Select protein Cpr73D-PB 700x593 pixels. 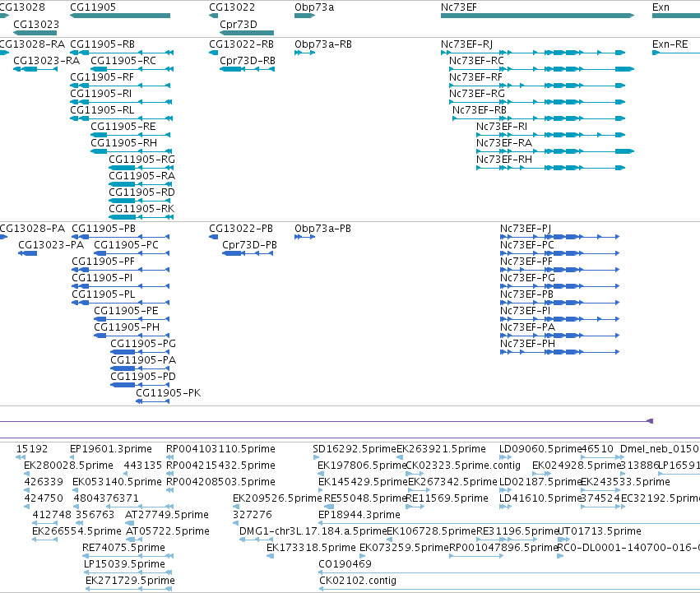click(x=248, y=253)
